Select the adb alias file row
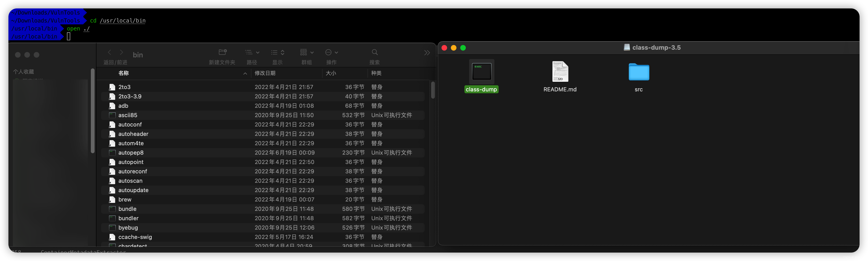 [123, 106]
